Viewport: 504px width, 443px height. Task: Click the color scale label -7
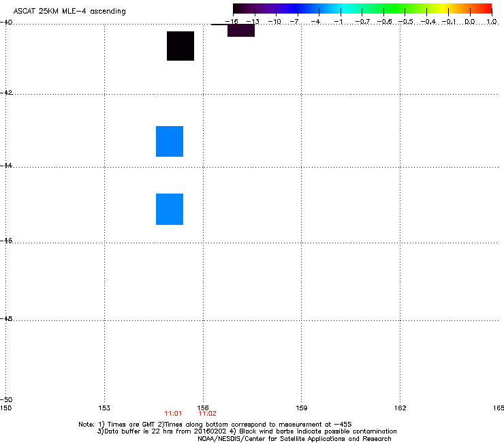[x=294, y=22]
